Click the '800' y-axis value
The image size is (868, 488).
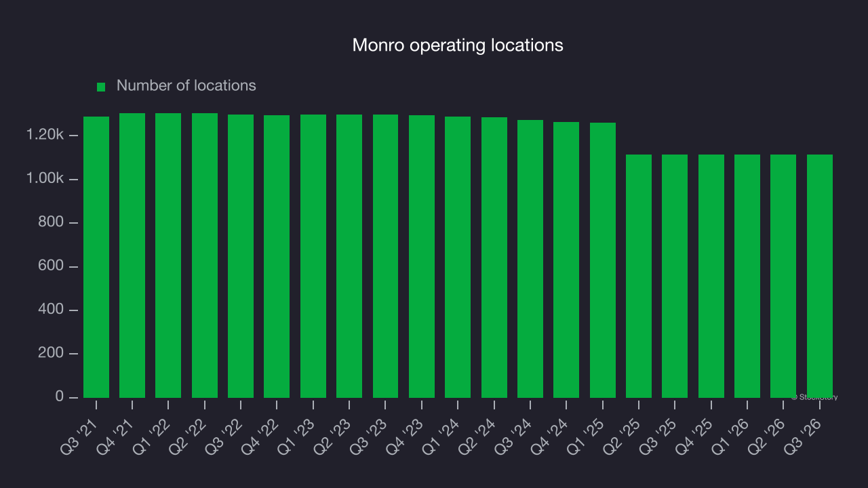51,222
